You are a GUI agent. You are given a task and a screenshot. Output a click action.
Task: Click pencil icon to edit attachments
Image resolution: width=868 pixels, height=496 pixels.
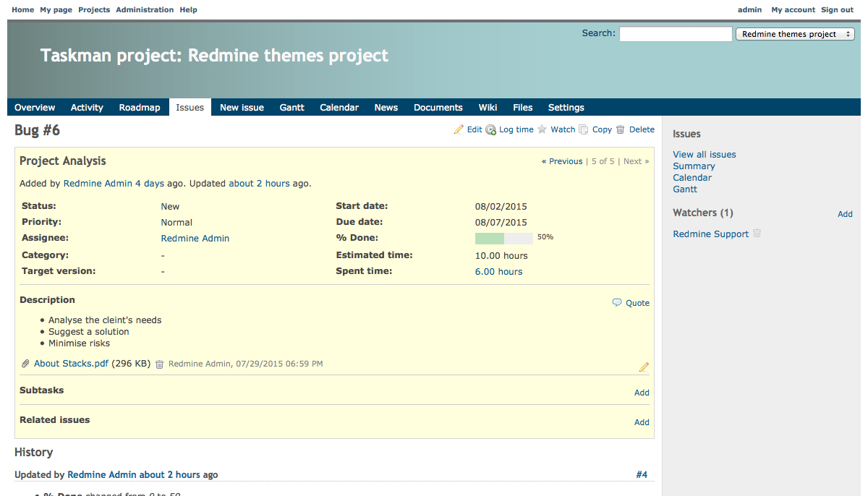click(644, 367)
